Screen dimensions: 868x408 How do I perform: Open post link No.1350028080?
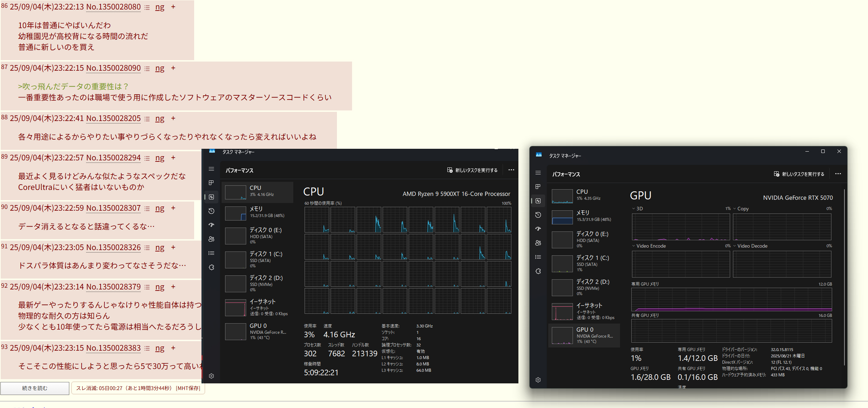113,7
